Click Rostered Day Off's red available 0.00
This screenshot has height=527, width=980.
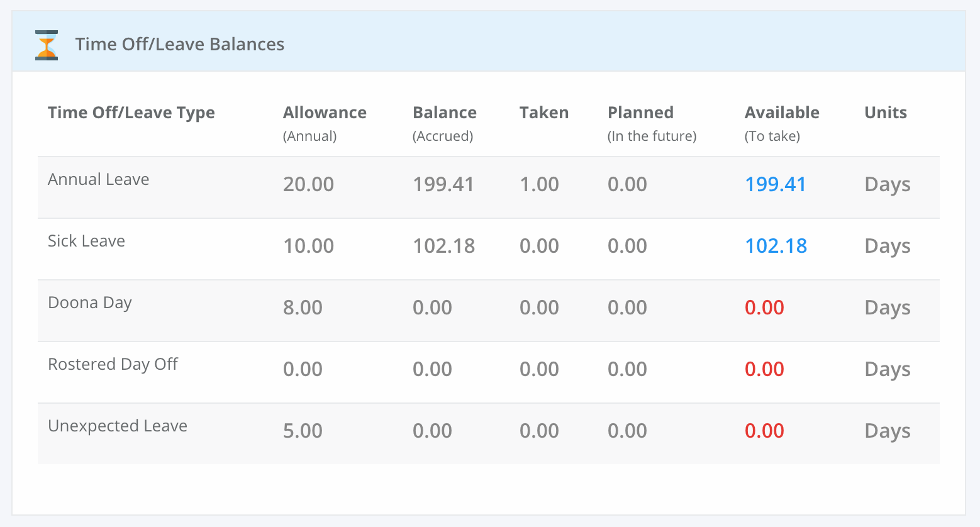[x=764, y=369]
